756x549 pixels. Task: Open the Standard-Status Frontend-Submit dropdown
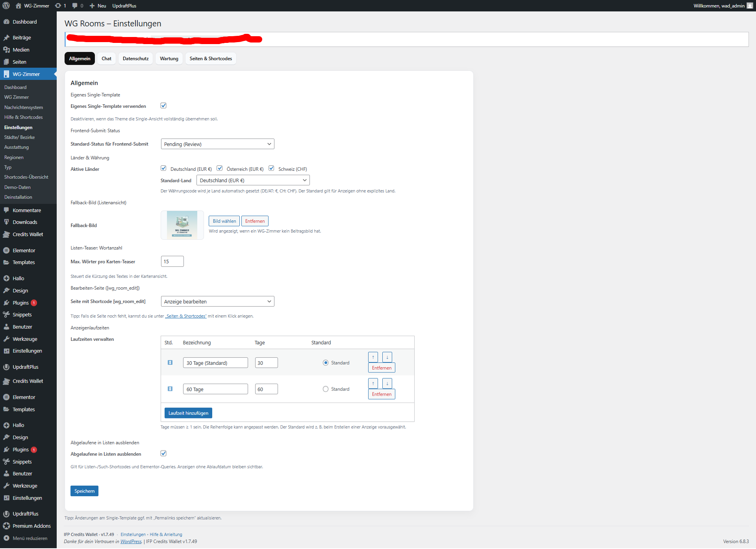pos(217,144)
